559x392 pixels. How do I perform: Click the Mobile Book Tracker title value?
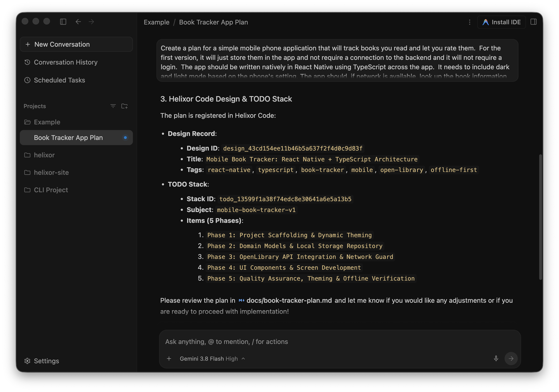pyautogui.click(x=312, y=159)
